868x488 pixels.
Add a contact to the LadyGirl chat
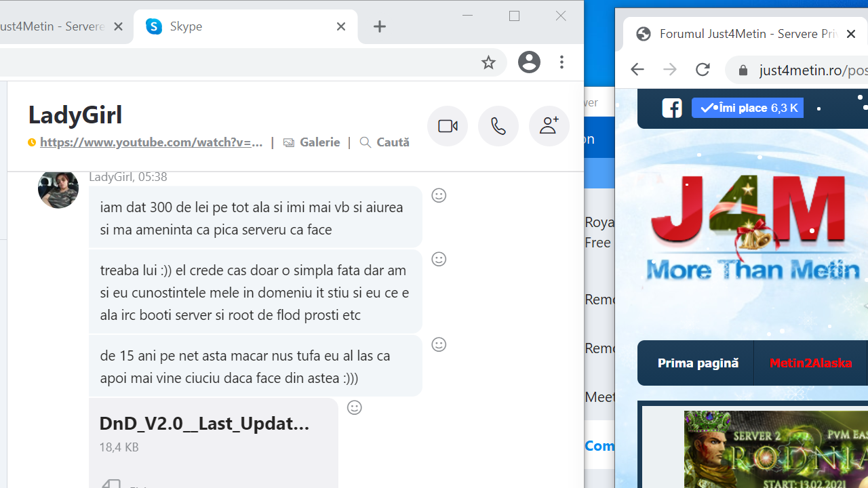click(549, 126)
